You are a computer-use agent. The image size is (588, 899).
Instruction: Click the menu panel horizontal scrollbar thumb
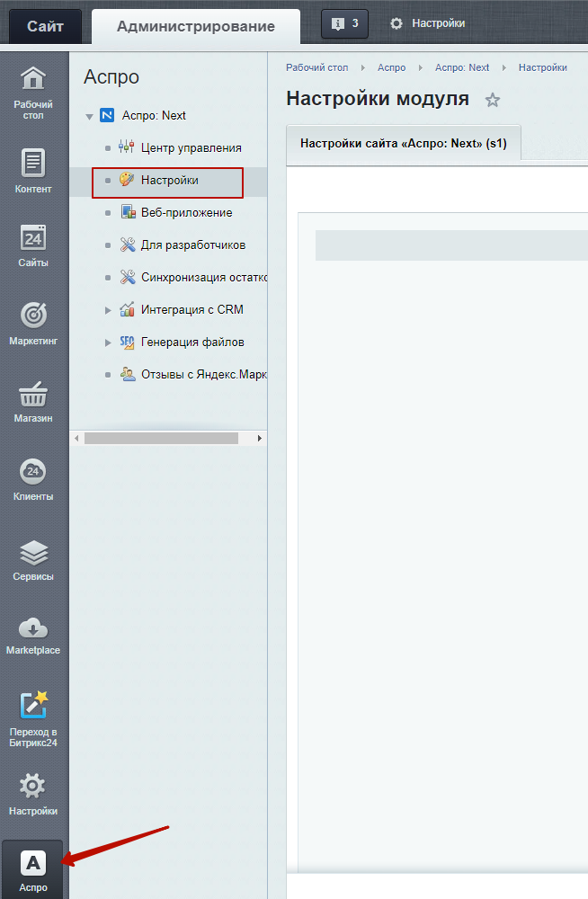(x=161, y=438)
